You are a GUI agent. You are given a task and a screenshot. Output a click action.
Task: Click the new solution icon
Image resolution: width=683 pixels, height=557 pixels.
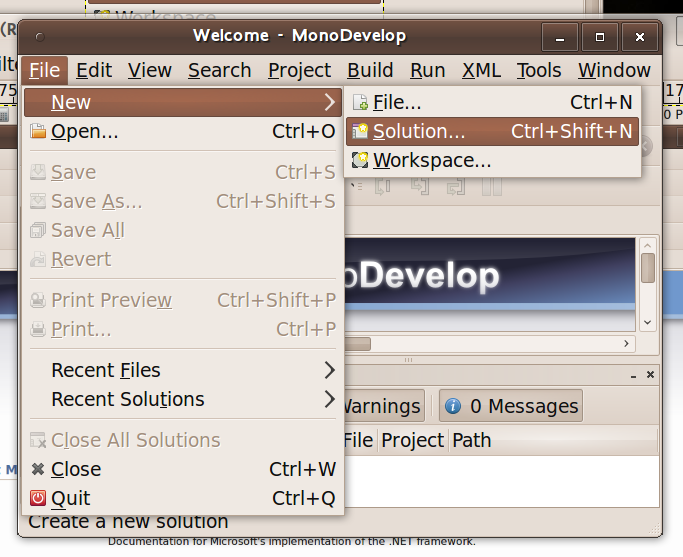pyautogui.click(x=360, y=131)
